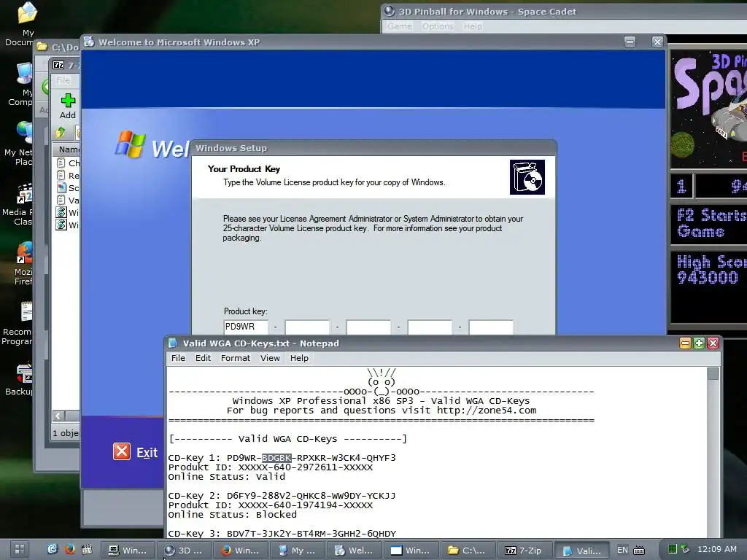Click the network tray icon near clock
Screen dimensions: 747x560
click(685, 549)
